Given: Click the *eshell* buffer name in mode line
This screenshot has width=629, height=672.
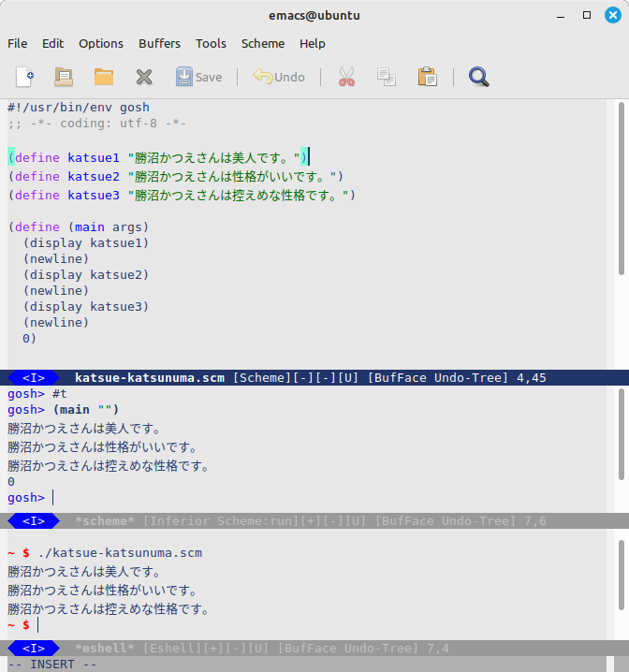Looking at the screenshot, I should point(105,649).
